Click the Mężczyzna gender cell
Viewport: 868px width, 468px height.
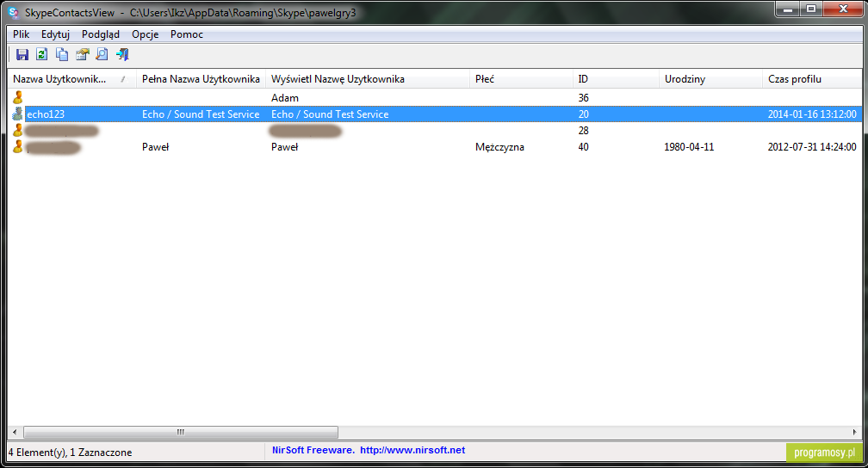coord(499,147)
